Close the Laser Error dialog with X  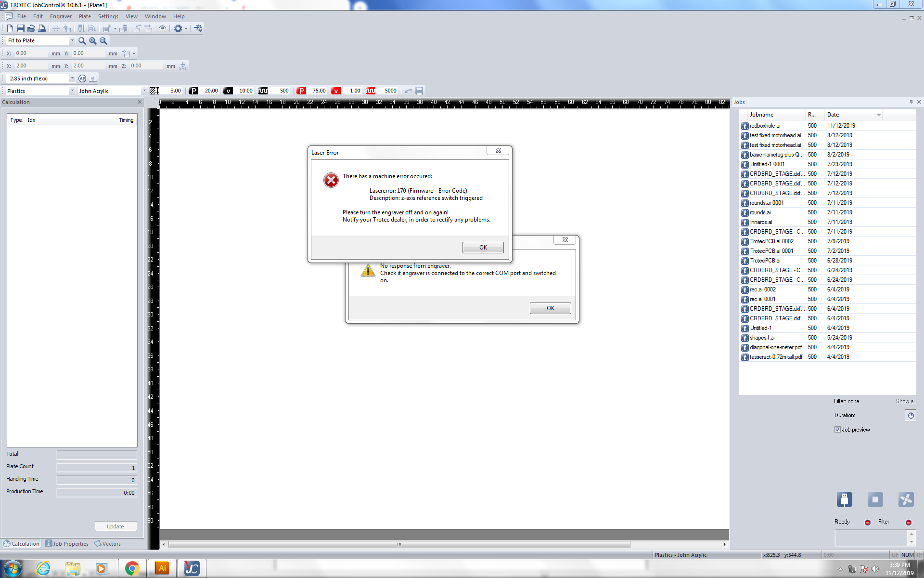pos(498,150)
